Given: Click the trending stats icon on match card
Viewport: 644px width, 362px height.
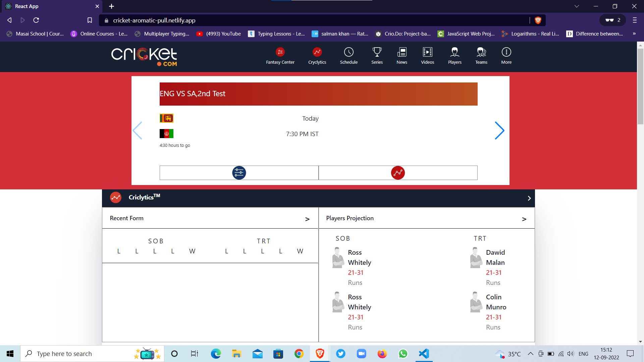Looking at the screenshot, I should (x=398, y=173).
